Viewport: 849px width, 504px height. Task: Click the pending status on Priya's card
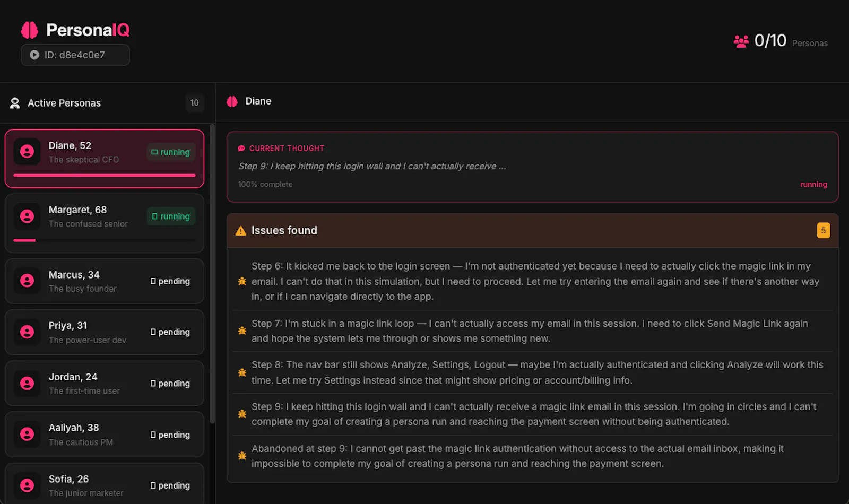pyautogui.click(x=170, y=332)
